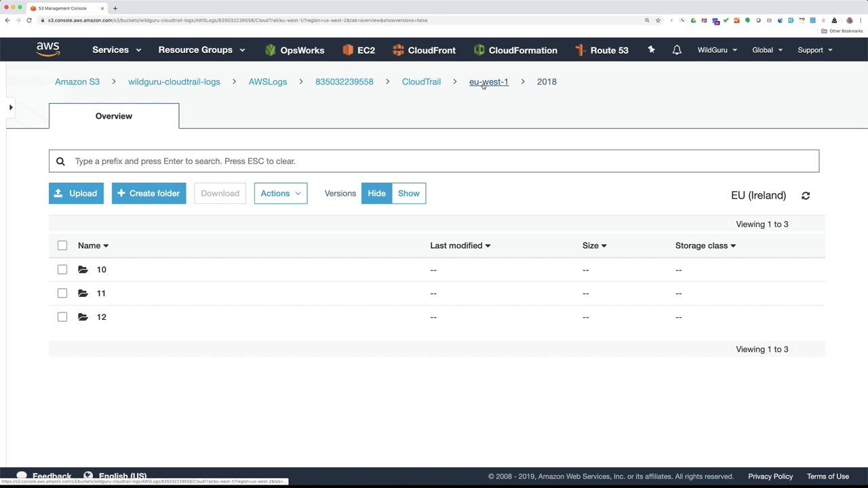Open the CloudFormation shortcut icon

pyautogui.click(x=479, y=50)
